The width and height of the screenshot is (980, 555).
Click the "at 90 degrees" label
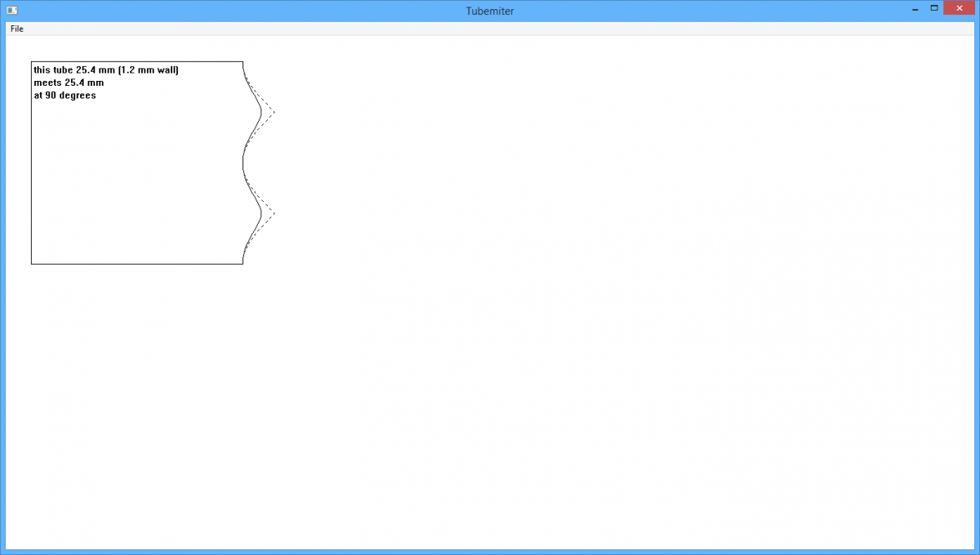tap(65, 96)
